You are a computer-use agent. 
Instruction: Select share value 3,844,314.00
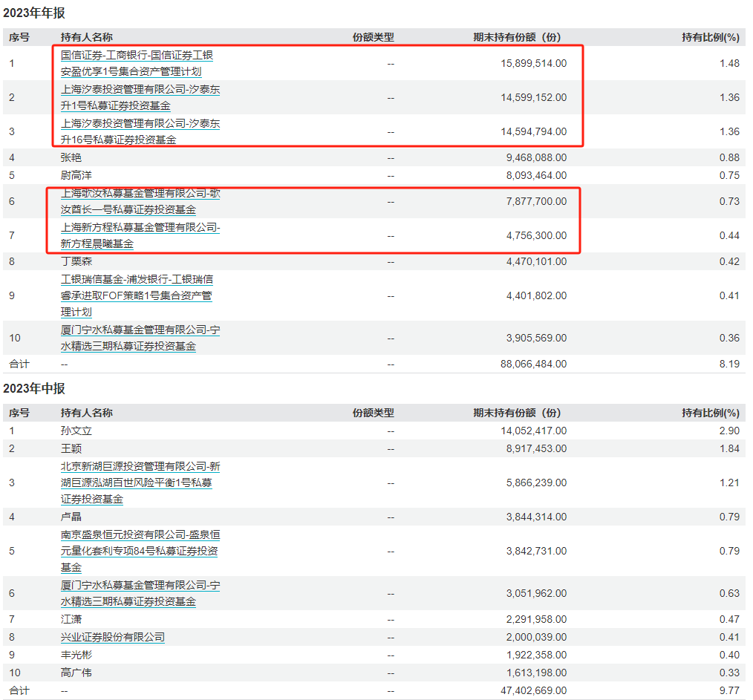click(536, 517)
